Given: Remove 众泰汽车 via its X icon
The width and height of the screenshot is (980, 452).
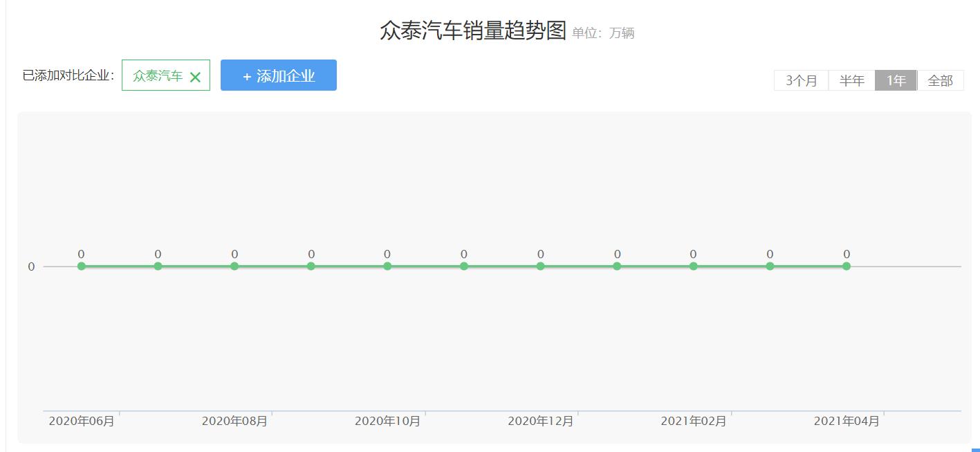Looking at the screenshot, I should click(197, 75).
